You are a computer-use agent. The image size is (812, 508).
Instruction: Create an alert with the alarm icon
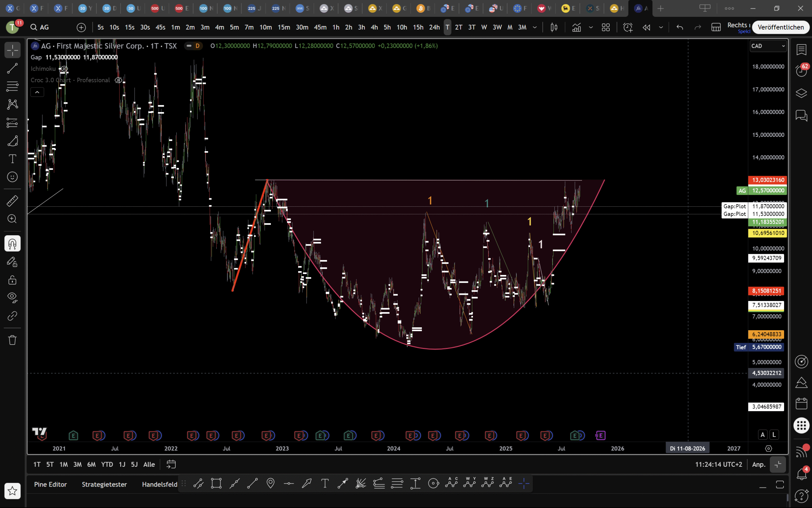(x=628, y=27)
